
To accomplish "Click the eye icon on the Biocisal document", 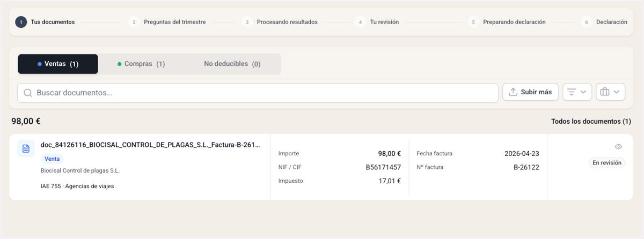I will 618,147.
